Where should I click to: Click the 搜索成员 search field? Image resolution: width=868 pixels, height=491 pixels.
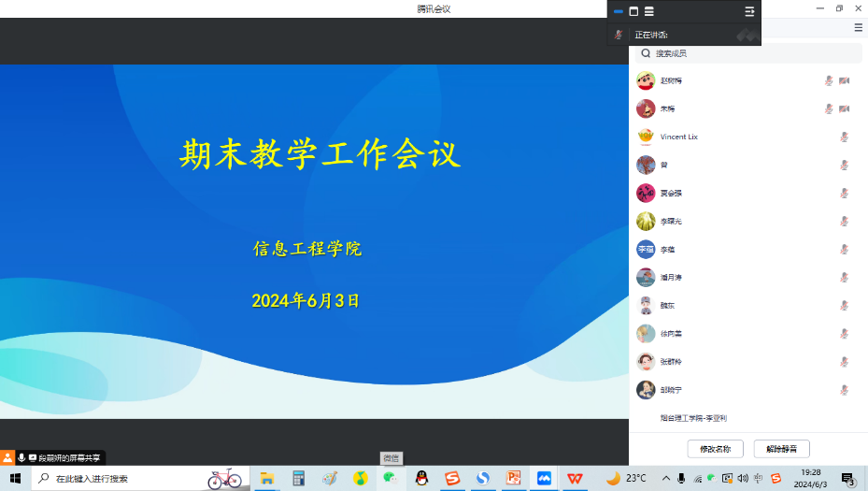(747, 54)
